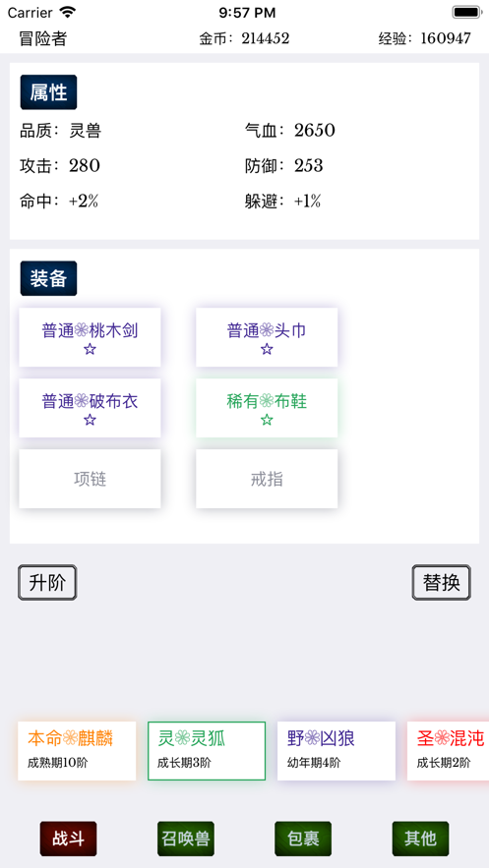Tap the 装备 section header
489x868 pixels.
tap(49, 278)
